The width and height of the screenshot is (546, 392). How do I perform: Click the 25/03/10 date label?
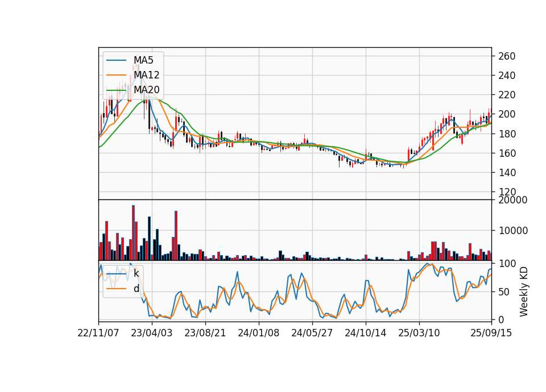coord(419,333)
